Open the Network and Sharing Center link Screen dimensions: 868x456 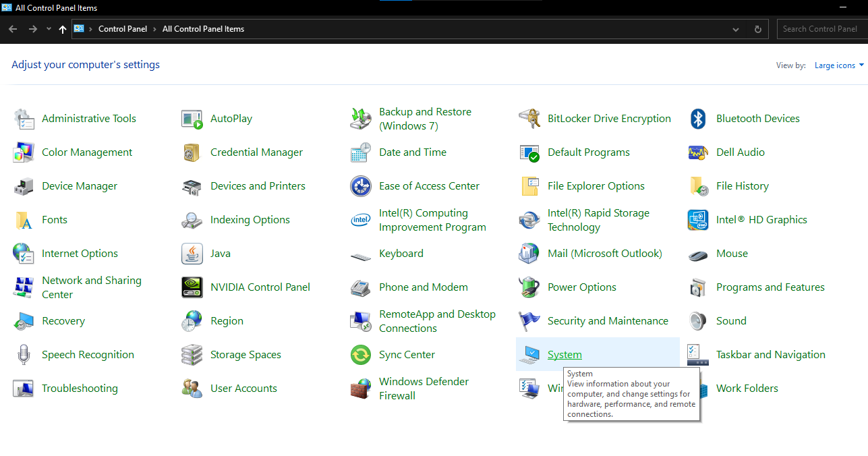pyautogui.click(x=92, y=287)
